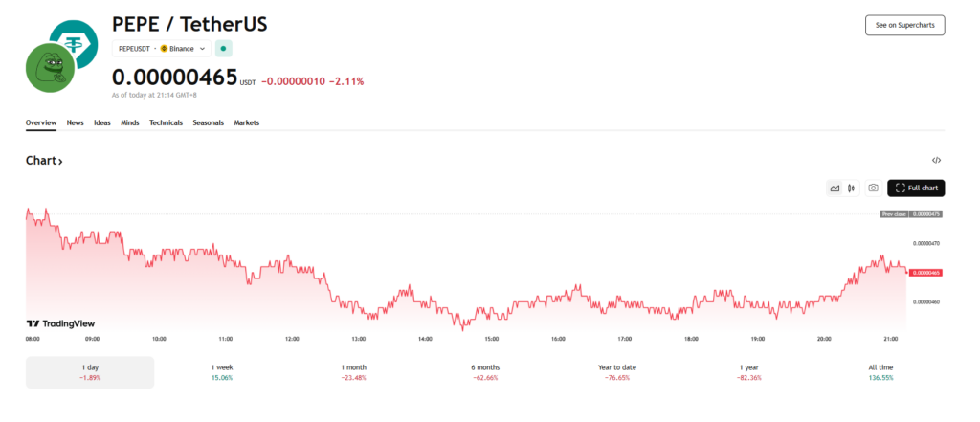
Task: Click the 0.00000470 price axis label
Action: 925,242
